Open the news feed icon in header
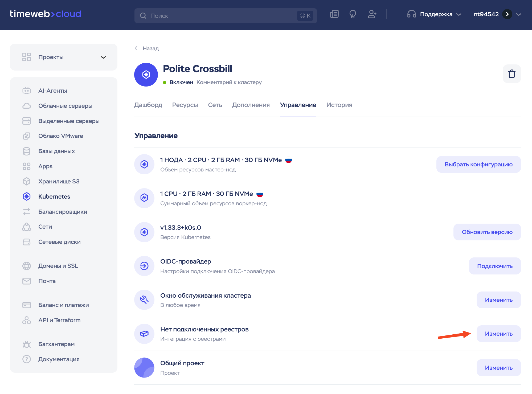 click(334, 14)
